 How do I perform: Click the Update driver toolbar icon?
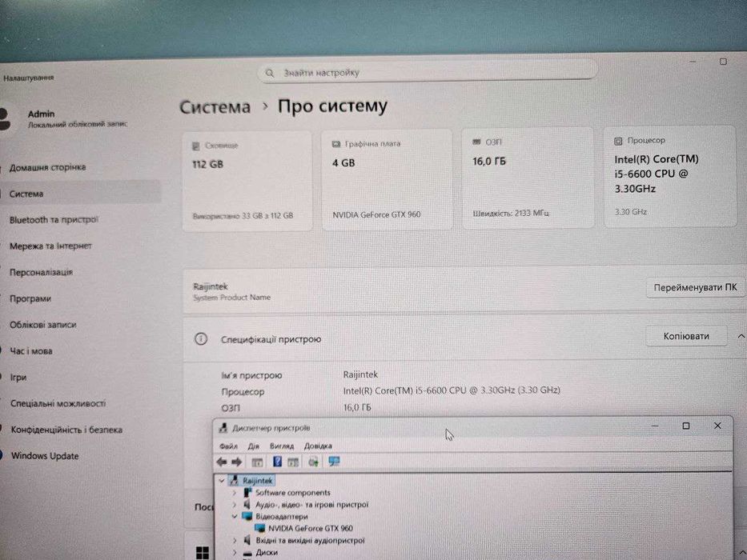[x=313, y=462]
